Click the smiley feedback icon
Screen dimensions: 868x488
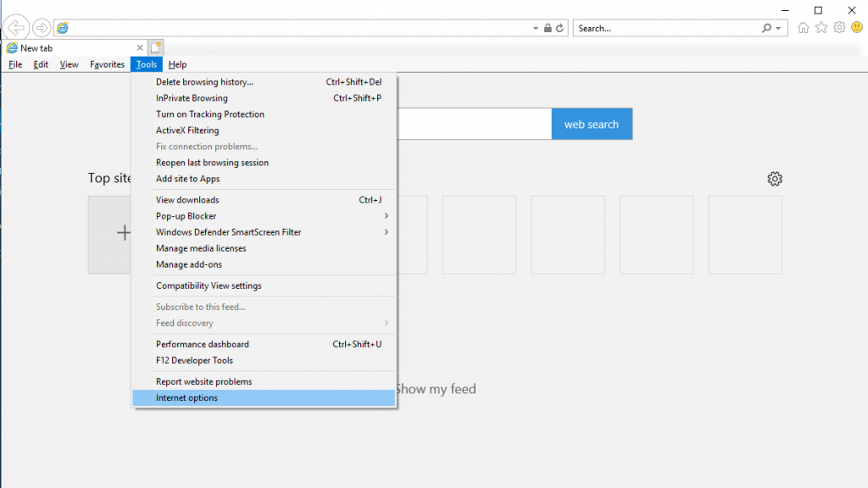857,27
